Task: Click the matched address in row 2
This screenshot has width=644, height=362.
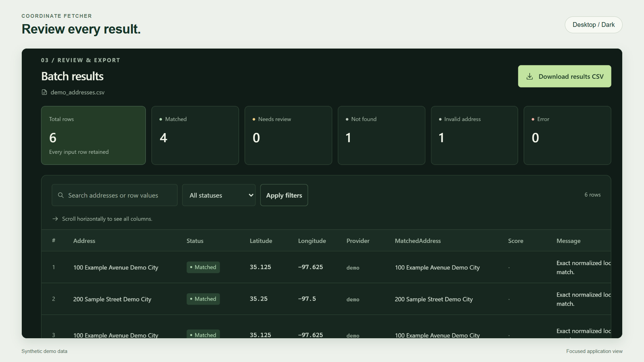Action: pos(433,299)
